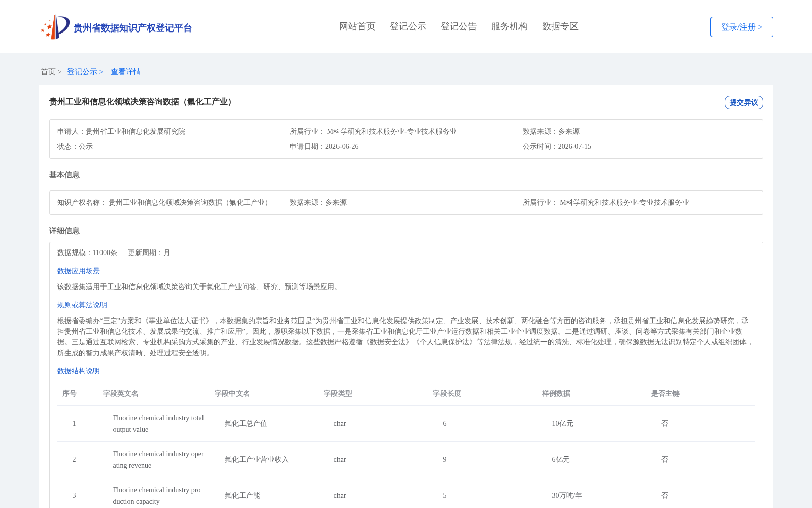Open the 数据专区 navigation item
This screenshot has height=508, width=812.
(x=560, y=26)
